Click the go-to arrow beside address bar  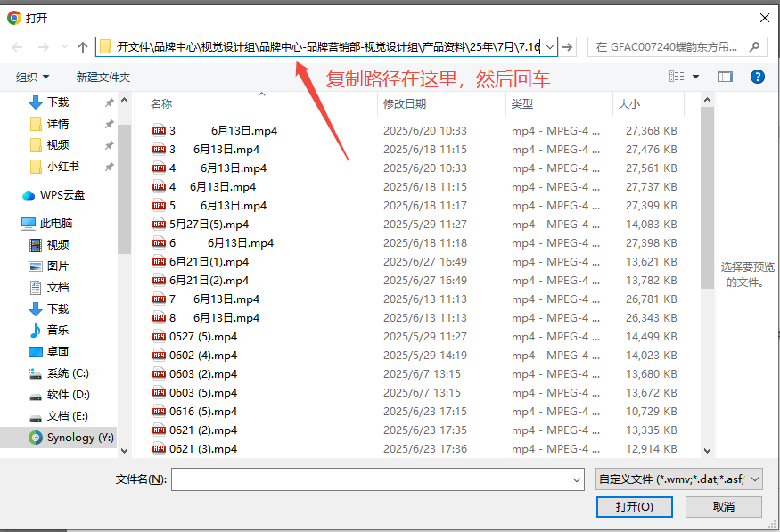pos(570,47)
